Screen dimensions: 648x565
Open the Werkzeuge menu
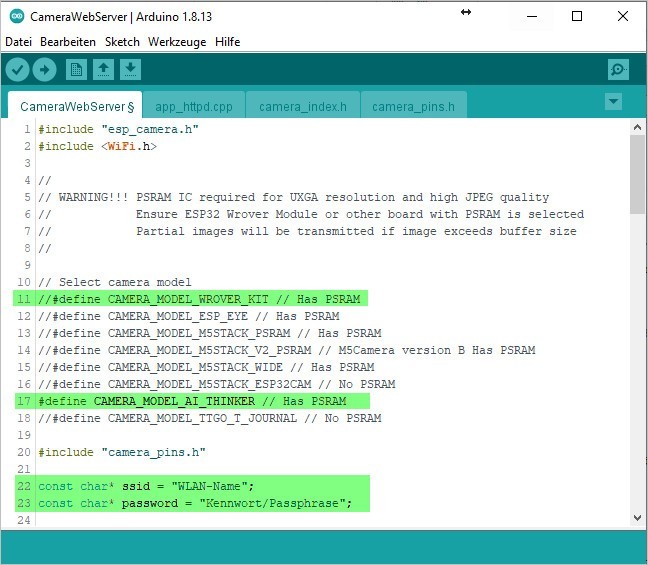click(178, 42)
